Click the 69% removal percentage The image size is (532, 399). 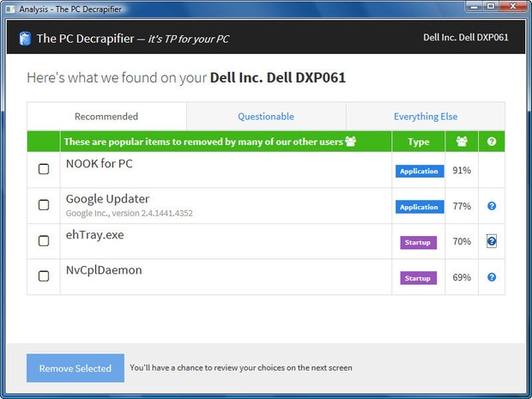(462, 277)
